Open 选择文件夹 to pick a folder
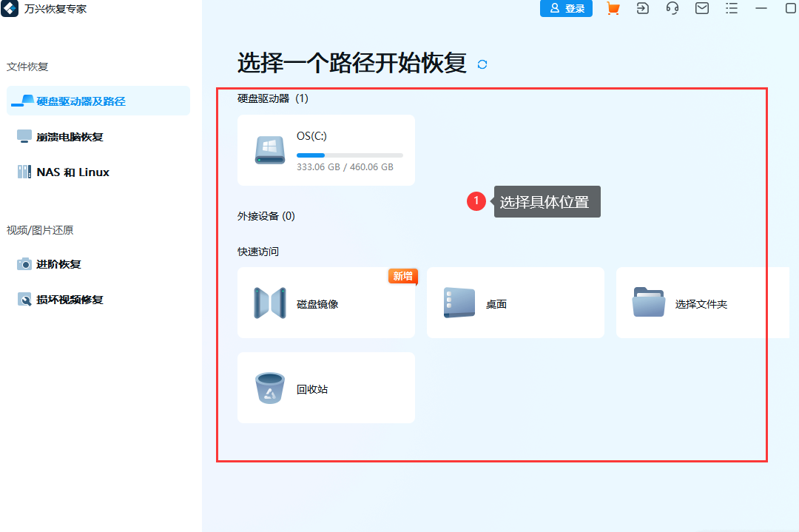 (695, 303)
